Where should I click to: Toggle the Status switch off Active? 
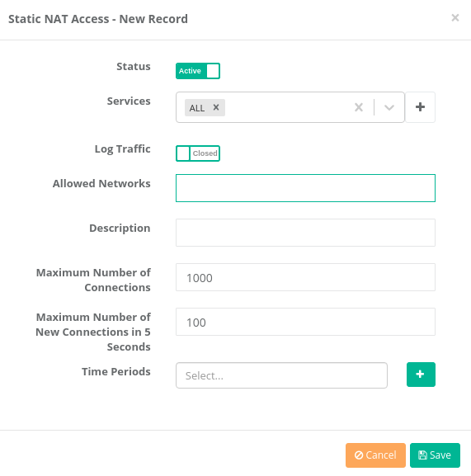click(x=198, y=71)
